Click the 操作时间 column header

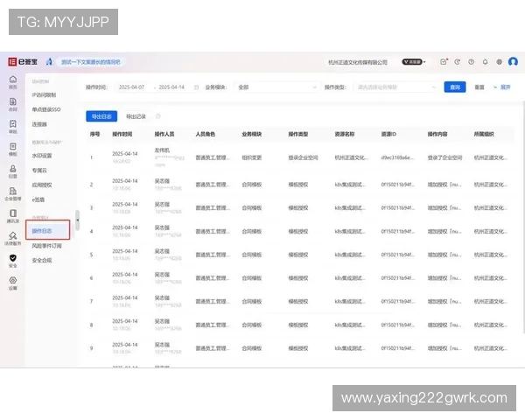coord(122,134)
